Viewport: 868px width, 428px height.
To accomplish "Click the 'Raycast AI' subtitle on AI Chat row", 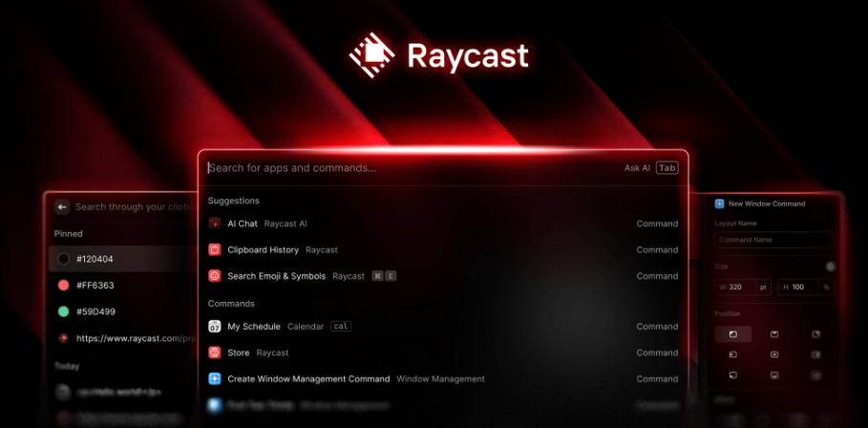I will [x=286, y=224].
